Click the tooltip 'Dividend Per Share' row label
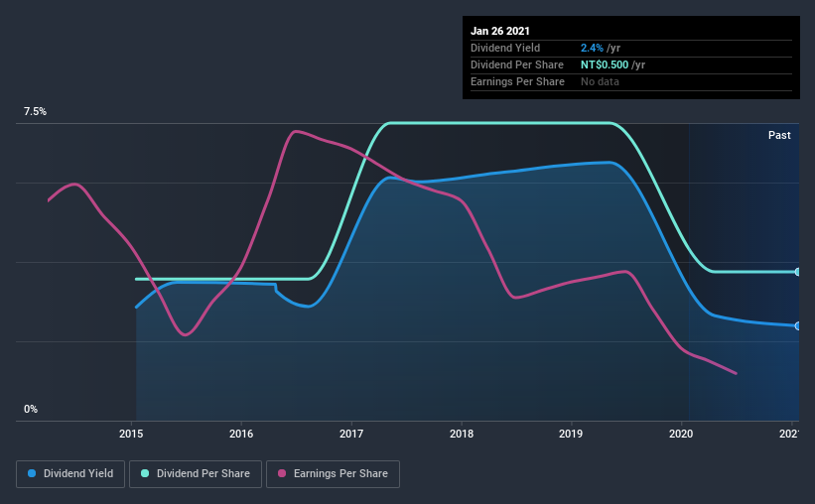Image resolution: width=815 pixels, height=504 pixels. click(516, 64)
